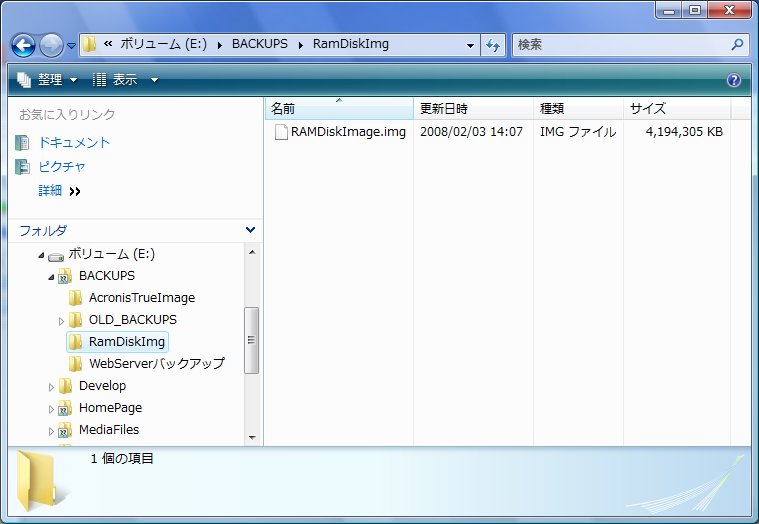Close the Explorer window

tap(729, 10)
